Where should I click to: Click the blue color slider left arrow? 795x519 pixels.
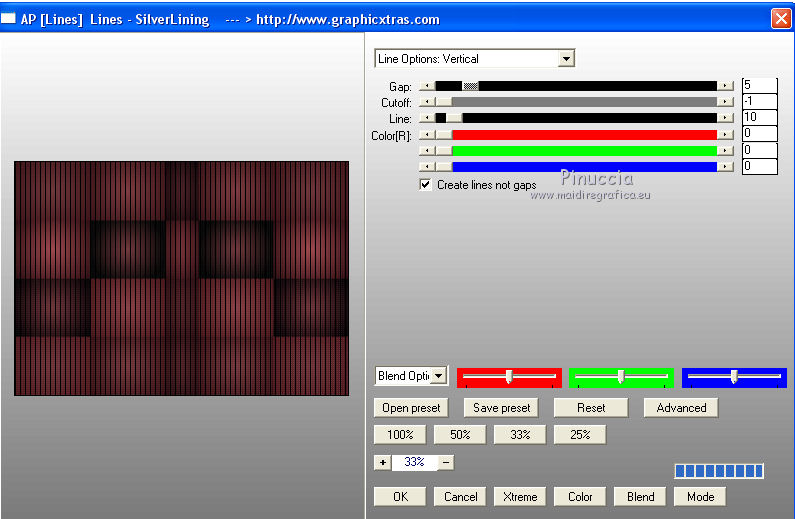click(x=427, y=167)
